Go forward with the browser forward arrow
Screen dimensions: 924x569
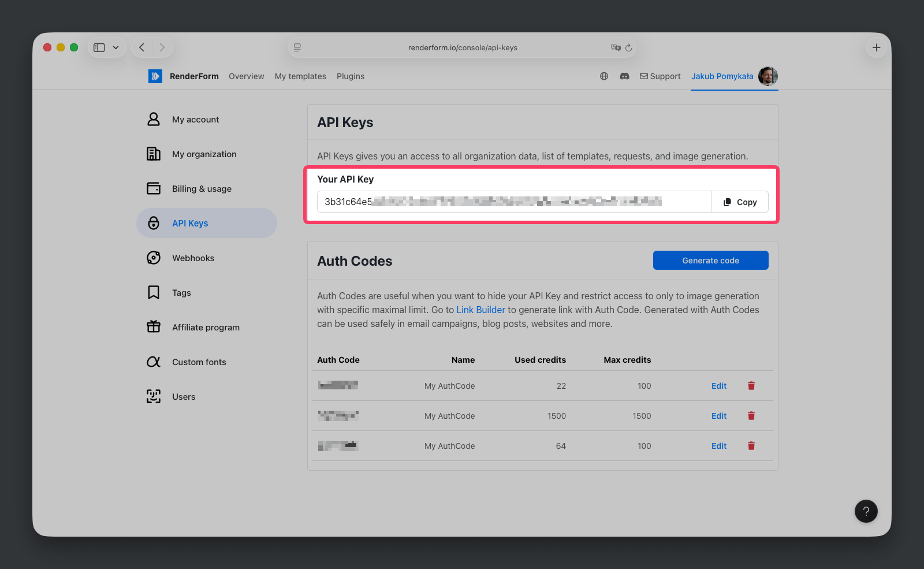[162, 47]
